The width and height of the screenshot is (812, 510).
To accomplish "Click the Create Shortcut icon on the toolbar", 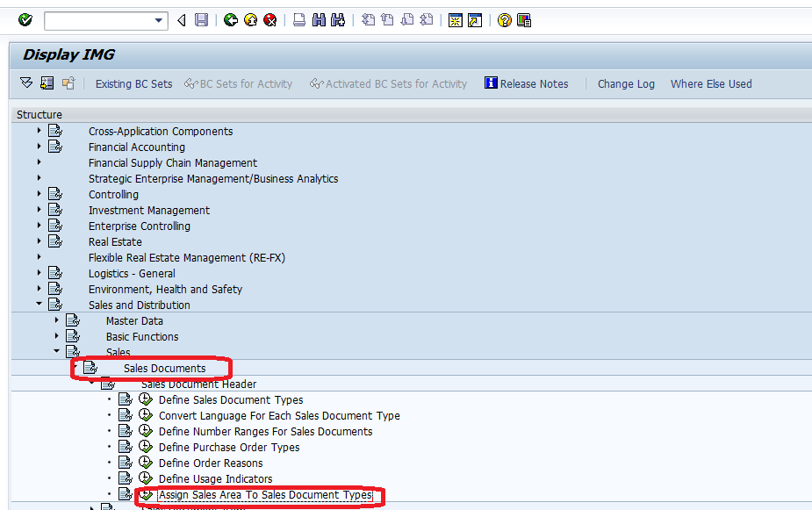I will (x=523, y=19).
